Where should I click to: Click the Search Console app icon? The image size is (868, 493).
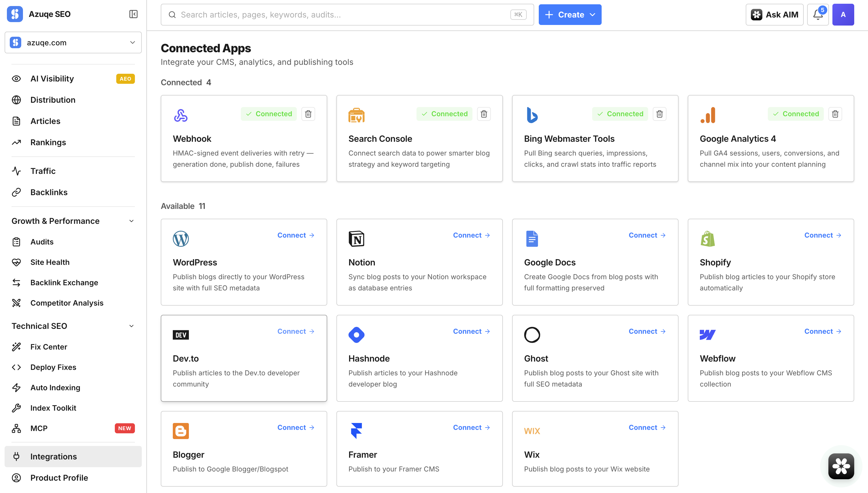356,115
